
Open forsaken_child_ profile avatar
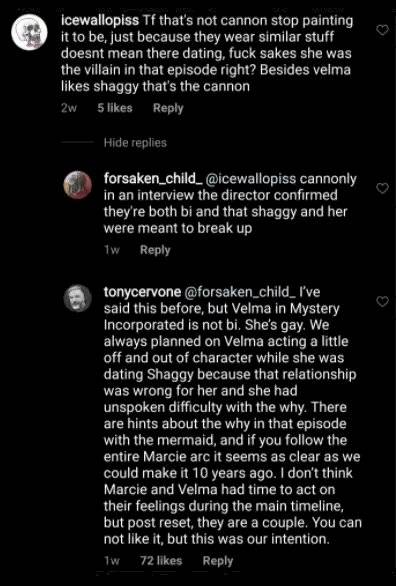77,185
